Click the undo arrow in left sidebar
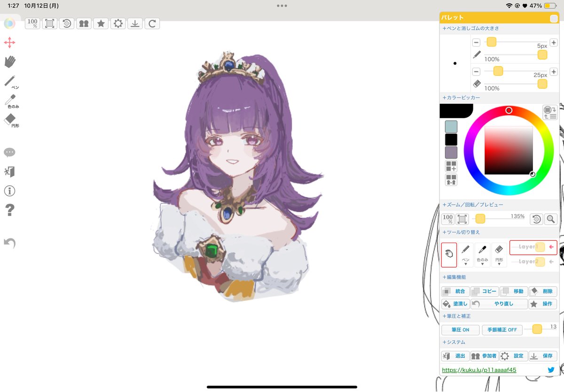Image resolution: width=564 pixels, height=392 pixels. pyautogui.click(x=9, y=243)
